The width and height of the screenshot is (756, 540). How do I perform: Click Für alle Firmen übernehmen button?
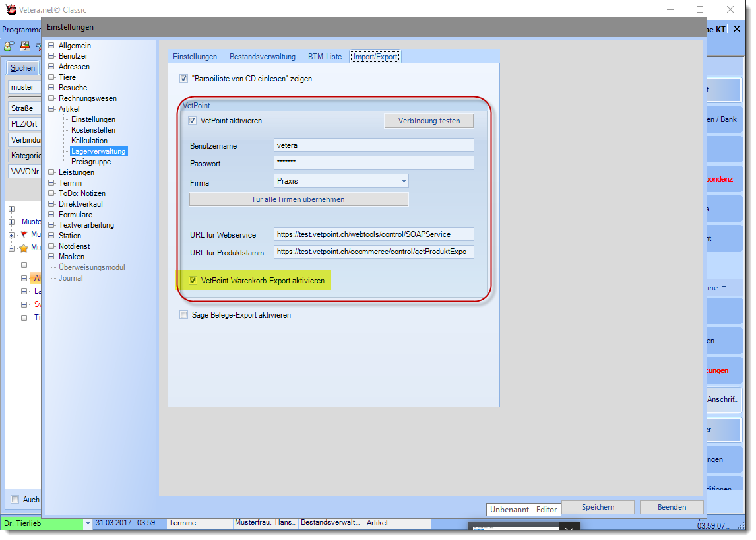[298, 199]
